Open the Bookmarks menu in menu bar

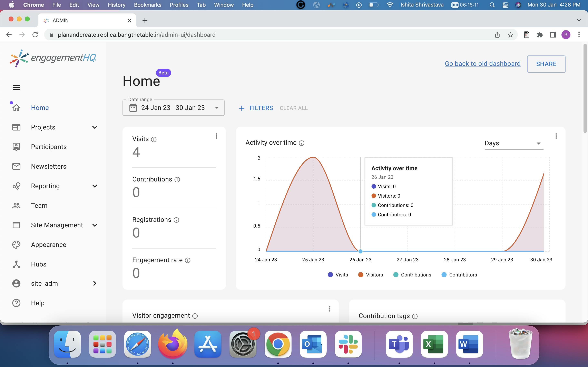[x=147, y=5]
